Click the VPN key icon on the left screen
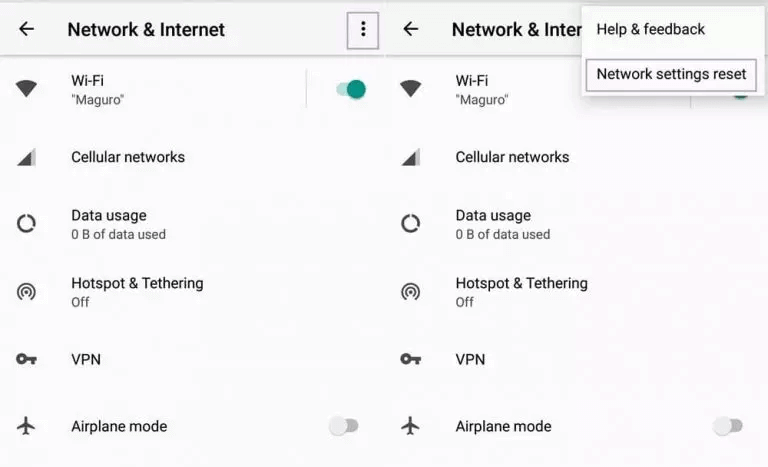Image resolution: width=768 pixels, height=467 pixels. (x=27, y=359)
